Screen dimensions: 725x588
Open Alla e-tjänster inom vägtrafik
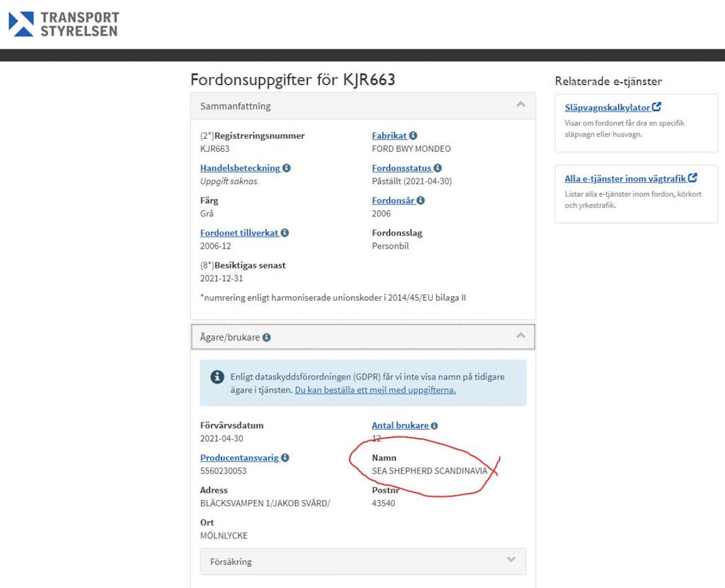click(625, 179)
